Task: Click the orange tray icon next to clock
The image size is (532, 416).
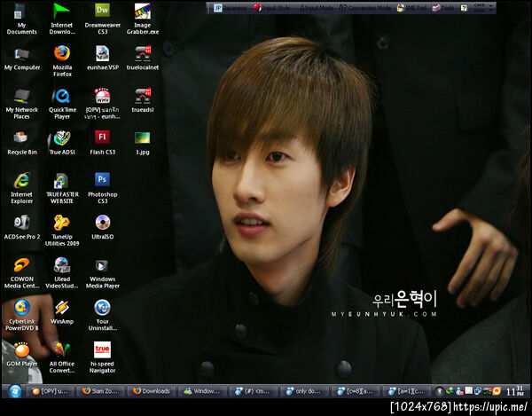Action: (497, 391)
